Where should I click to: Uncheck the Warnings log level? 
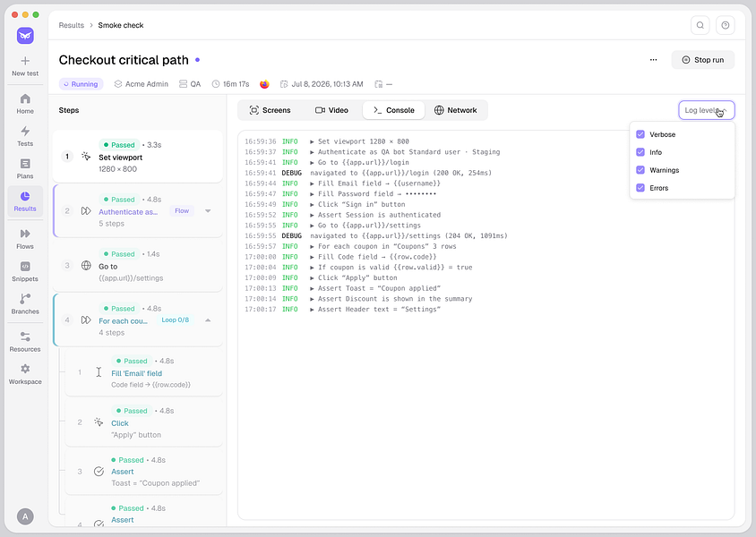click(x=640, y=170)
